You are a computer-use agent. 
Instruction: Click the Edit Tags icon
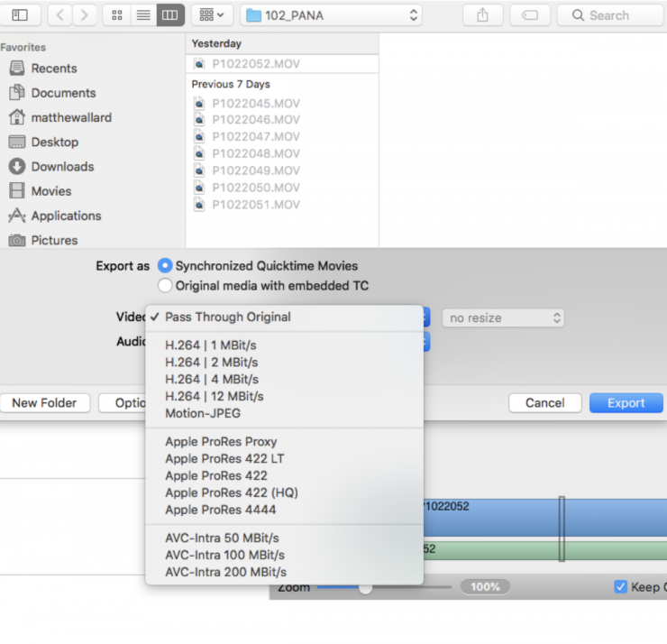point(530,15)
